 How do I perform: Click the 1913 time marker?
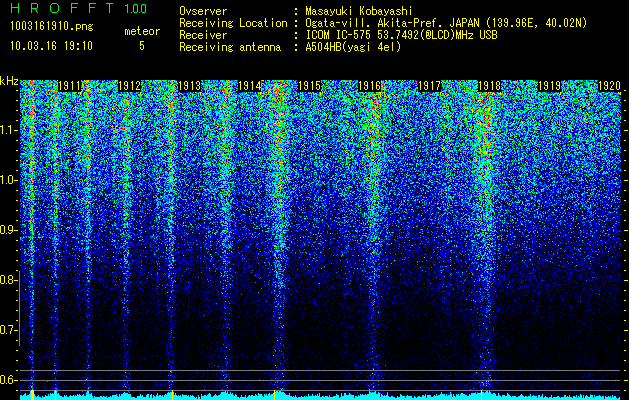pyautogui.click(x=189, y=86)
